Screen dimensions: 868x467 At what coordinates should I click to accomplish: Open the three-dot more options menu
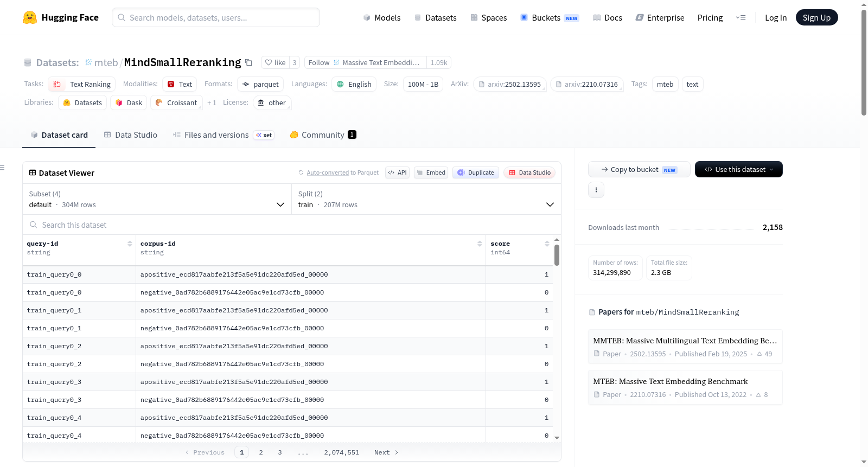[596, 190]
